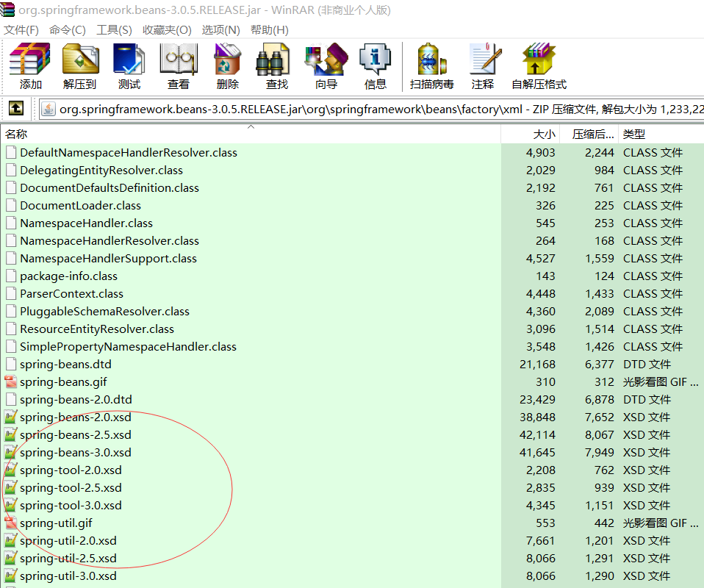Screen dimensions: 704x588
Task: Click the SFX (自解压格式) icon
Action: pos(539,60)
